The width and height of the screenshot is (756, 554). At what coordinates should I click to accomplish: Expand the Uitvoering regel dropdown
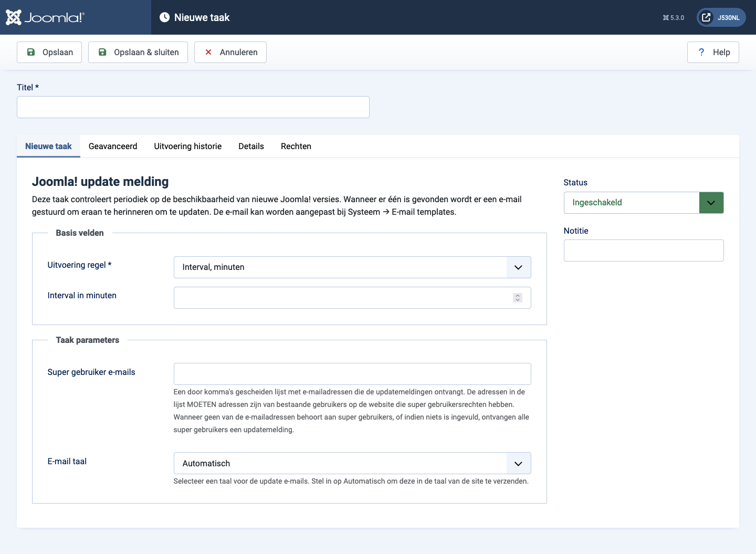tap(352, 267)
